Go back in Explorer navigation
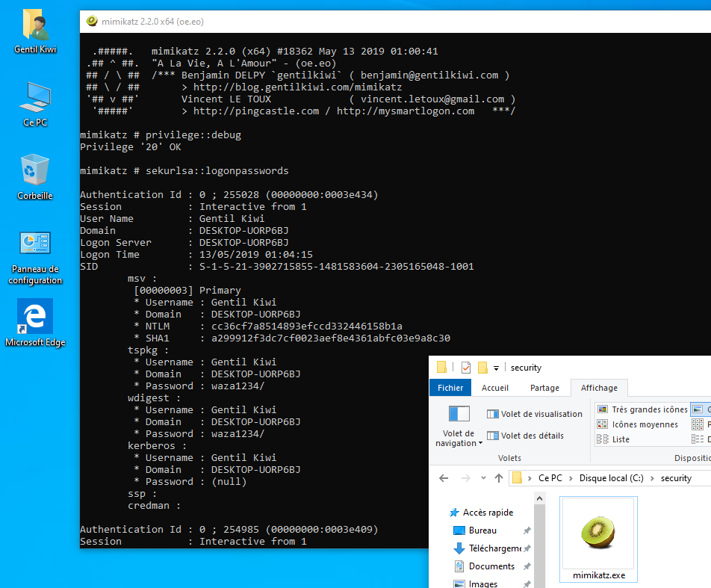The width and height of the screenshot is (711, 588). [444, 477]
